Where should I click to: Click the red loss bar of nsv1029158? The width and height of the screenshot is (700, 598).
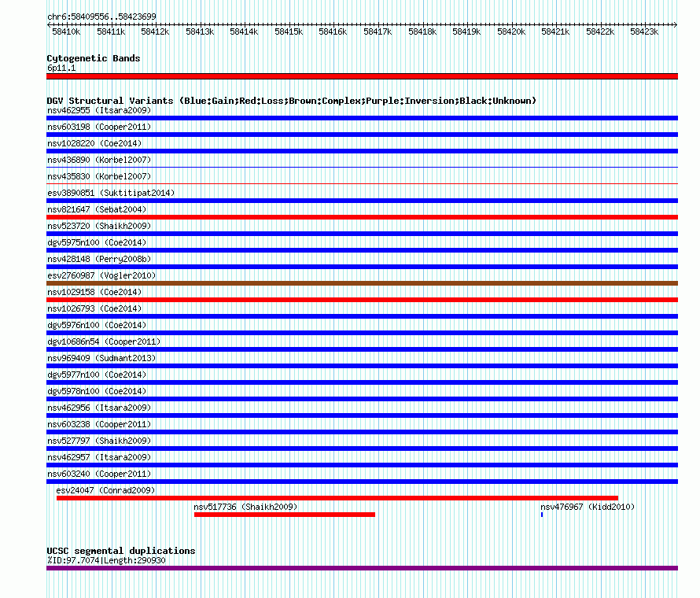pos(362,300)
